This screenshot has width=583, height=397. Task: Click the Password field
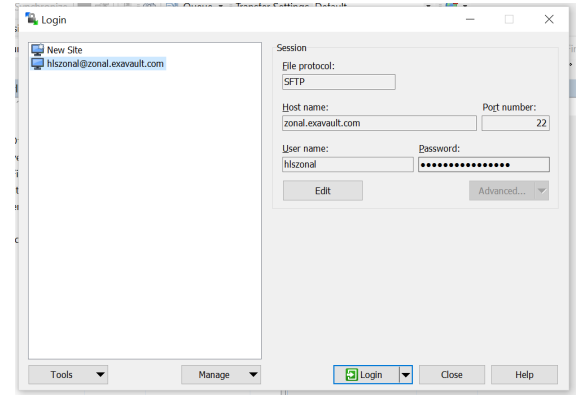click(x=484, y=164)
